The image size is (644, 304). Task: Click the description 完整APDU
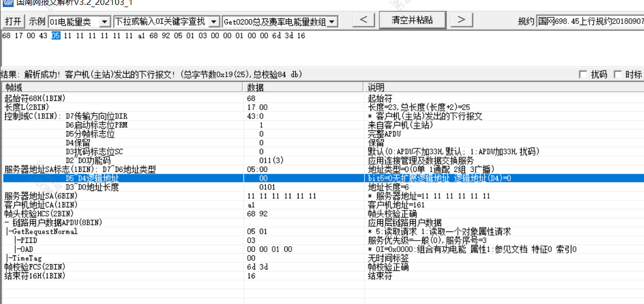click(x=384, y=134)
